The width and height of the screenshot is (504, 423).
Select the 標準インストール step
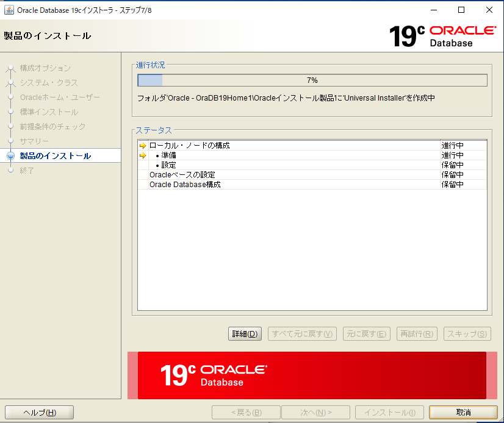pos(49,112)
